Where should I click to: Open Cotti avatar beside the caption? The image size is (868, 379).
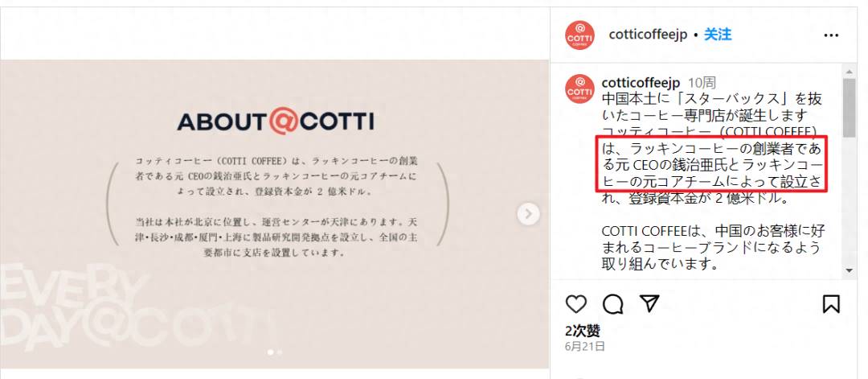click(579, 89)
